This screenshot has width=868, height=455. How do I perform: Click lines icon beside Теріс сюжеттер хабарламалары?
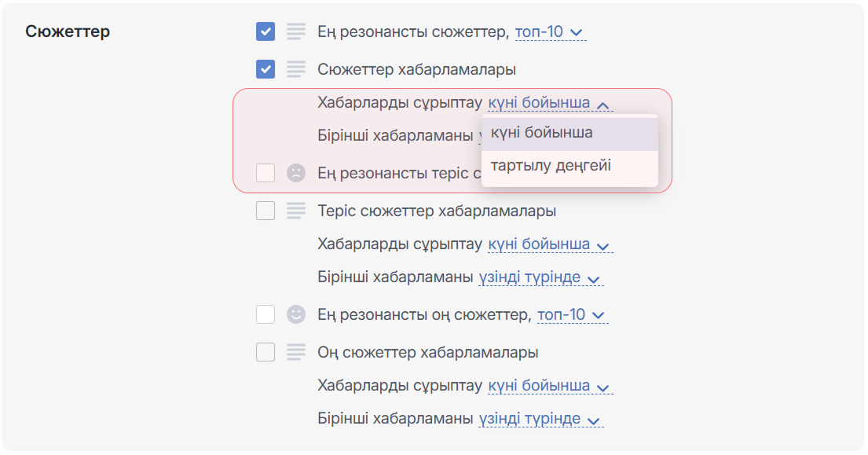pyautogui.click(x=295, y=211)
